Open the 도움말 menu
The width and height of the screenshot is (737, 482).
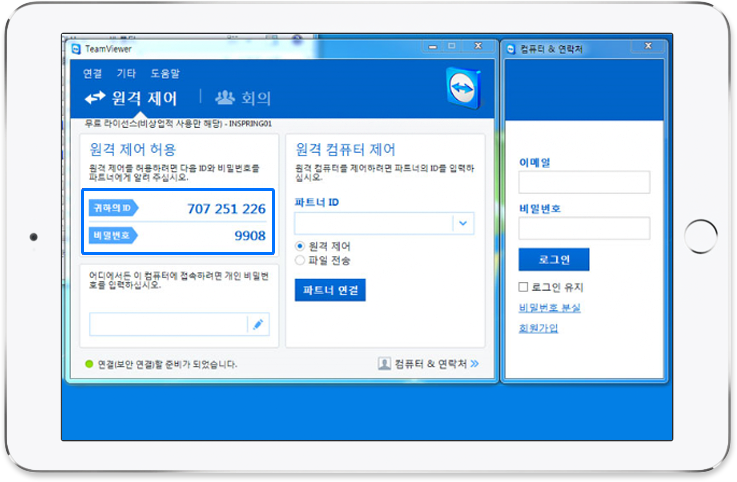(x=165, y=73)
